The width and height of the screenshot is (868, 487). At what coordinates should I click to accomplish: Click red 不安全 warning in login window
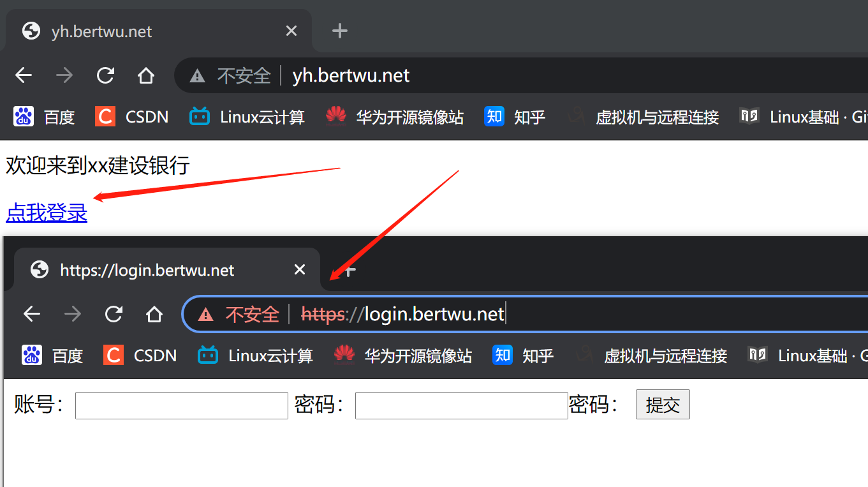pyautogui.click(x=239, y=314)
